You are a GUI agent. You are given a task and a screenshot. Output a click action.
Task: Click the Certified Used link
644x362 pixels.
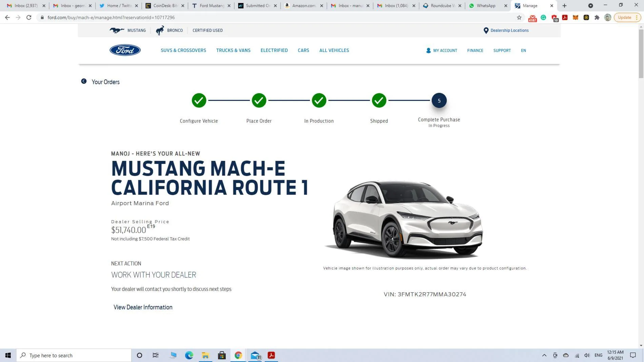[207, 30]
